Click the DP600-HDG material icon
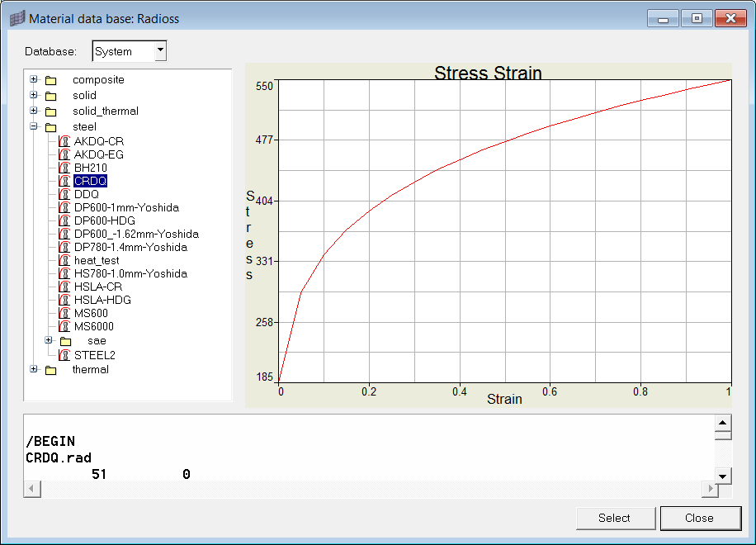Viewport: 756px width, 545px height. [64, 220]
